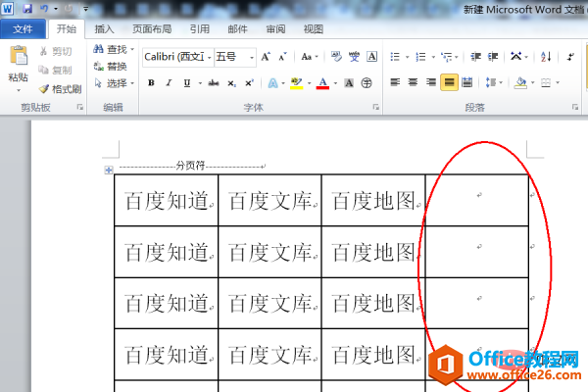Open the Change Case Aa dropdown
The width and height of the screenshot is (588, 392).
tap(310, 57)
